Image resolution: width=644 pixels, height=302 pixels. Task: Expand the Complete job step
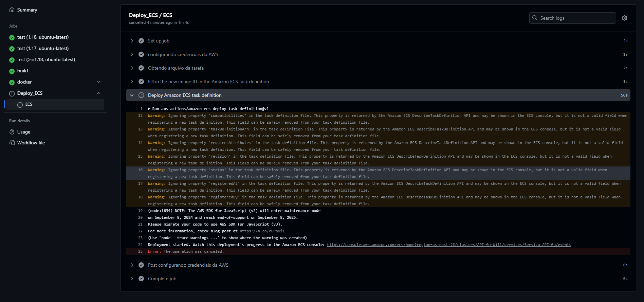[x=132, y=279]
